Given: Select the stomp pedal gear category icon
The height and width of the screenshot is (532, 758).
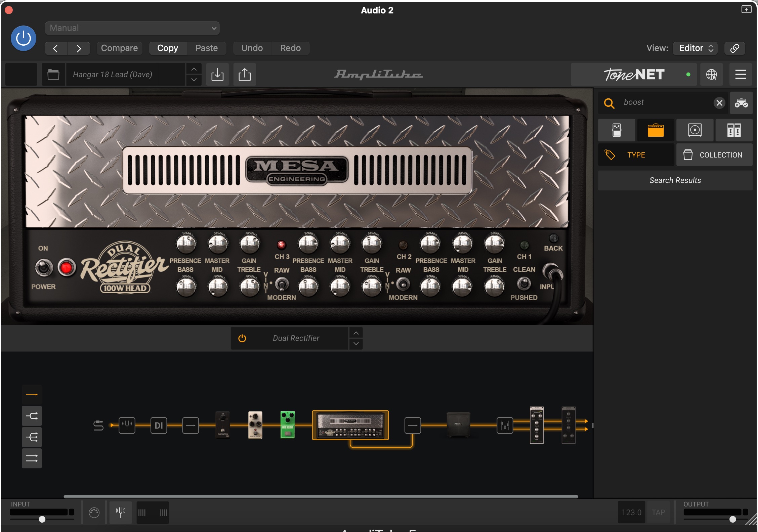Looking at the screenshot, I should point(617,130).
